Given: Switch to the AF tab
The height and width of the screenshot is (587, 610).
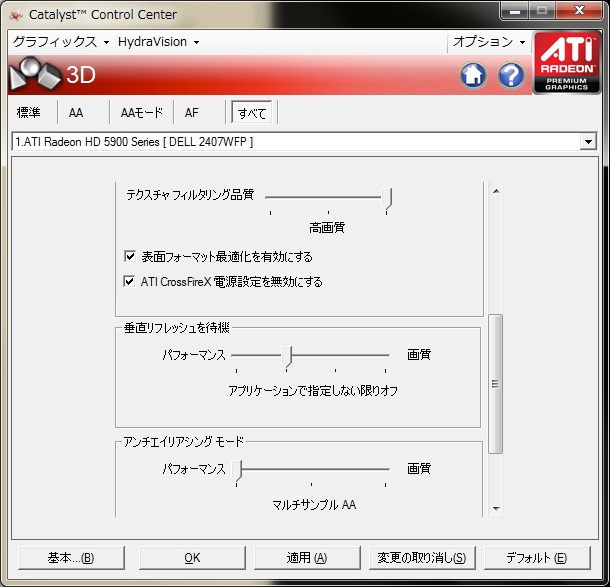Looking at the screenshot, I should [192, 113].
